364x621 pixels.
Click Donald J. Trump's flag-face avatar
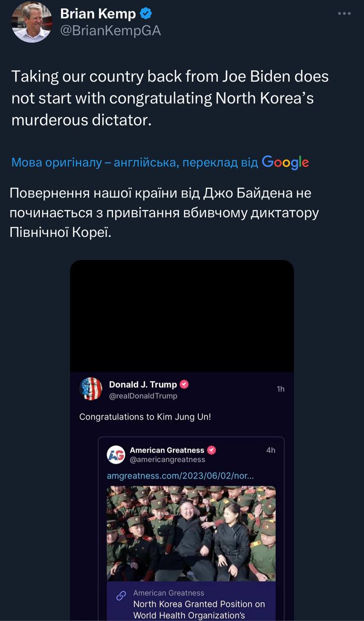click(x=91, y=389)
